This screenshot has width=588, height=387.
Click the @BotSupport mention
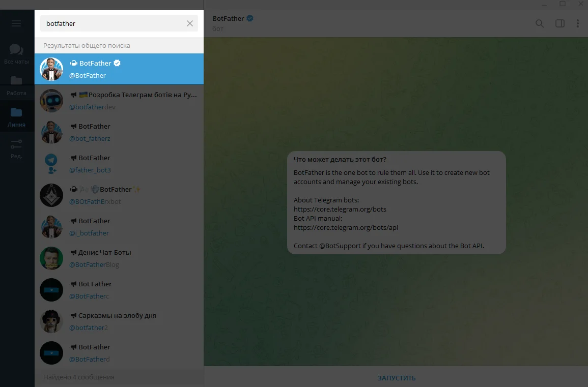[340, 246]
